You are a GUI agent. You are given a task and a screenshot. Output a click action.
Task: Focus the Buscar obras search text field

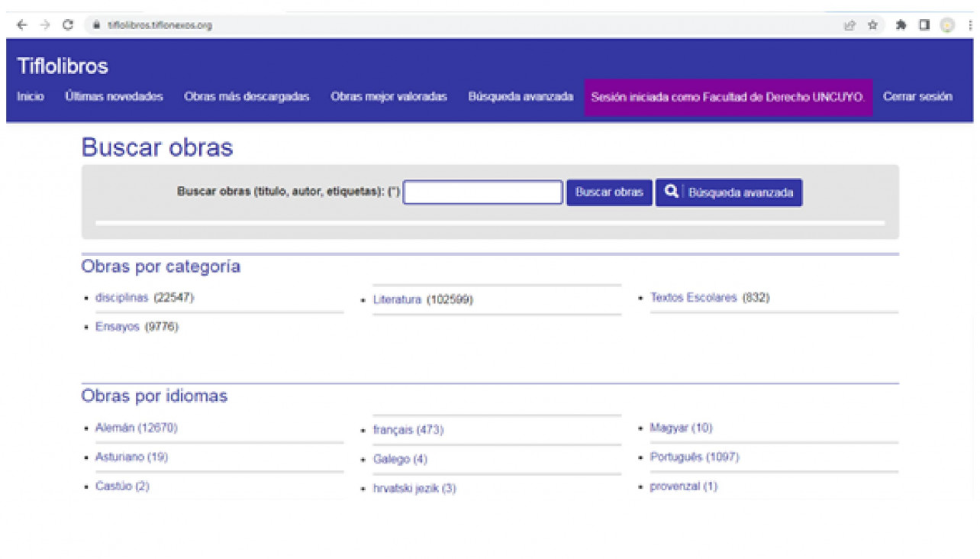[482, 192]
